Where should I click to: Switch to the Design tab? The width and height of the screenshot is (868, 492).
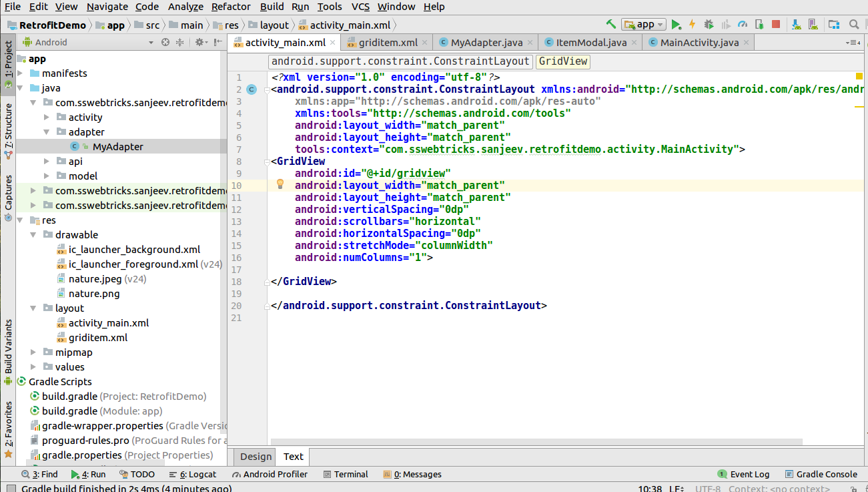click(x=256, y=457)
